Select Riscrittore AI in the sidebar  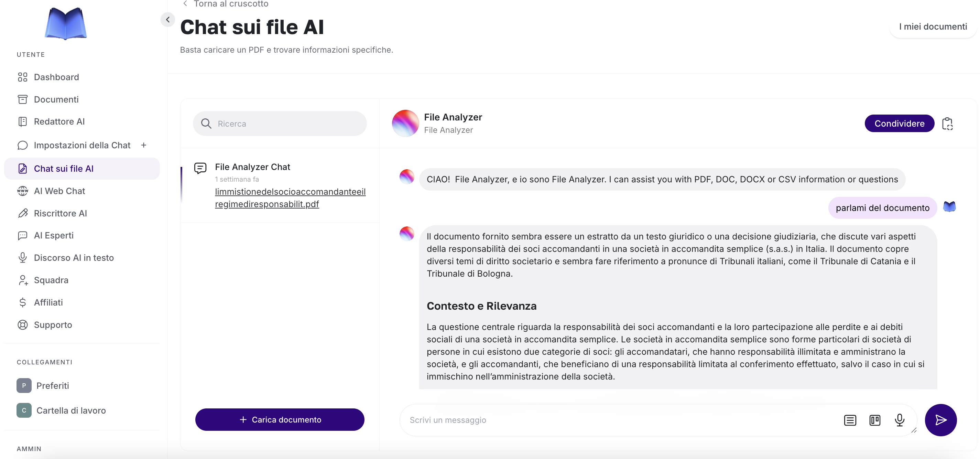point(60,213)
